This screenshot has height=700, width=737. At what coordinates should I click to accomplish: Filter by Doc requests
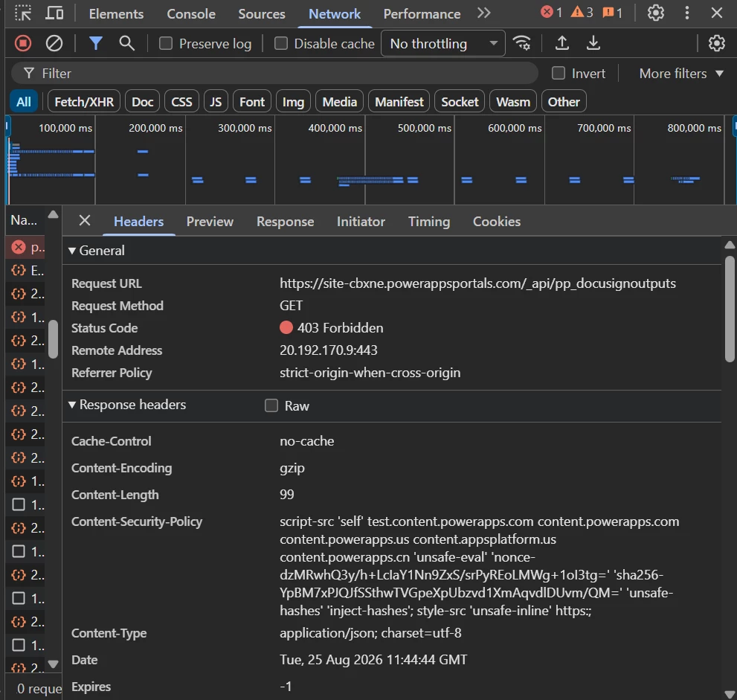(143, 102)
